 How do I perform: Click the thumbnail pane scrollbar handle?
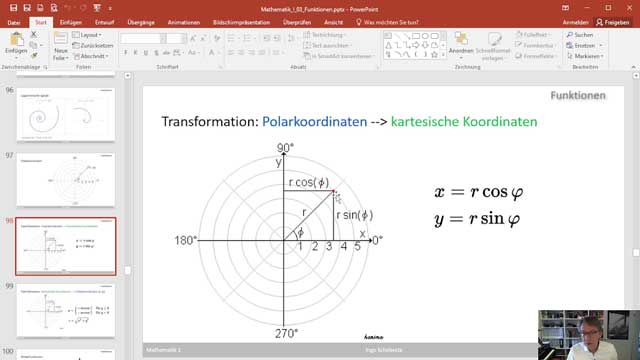(128, 270)
